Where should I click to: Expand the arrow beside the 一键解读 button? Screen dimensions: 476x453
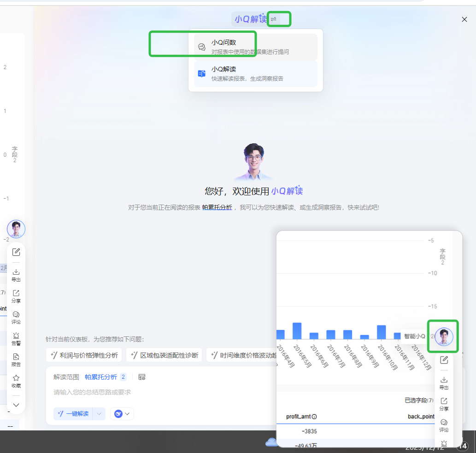point(99,414)
